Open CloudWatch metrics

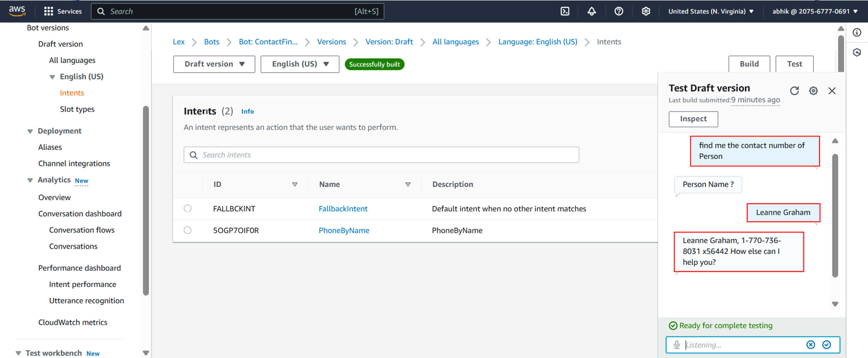click(72, 322)
